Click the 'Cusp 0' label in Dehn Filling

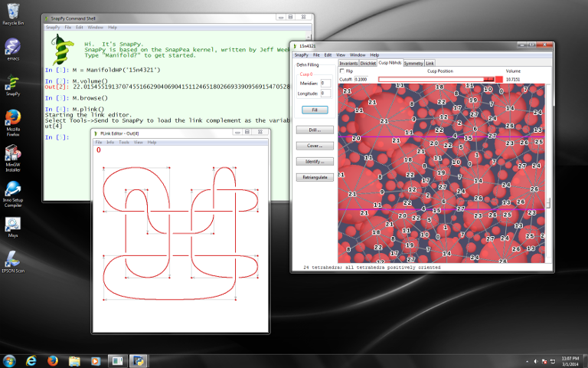(306, 74)
